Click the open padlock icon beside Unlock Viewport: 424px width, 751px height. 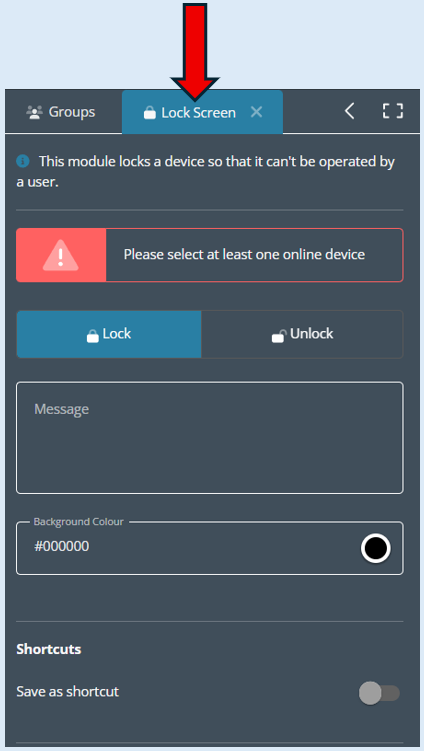[x=279, y=336]
